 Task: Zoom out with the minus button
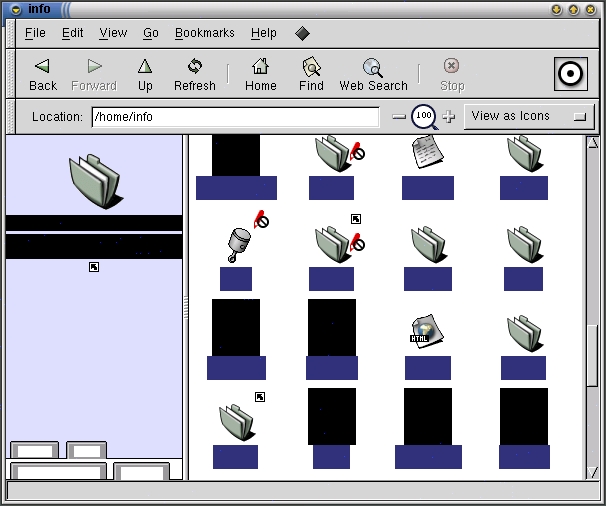[x=399, y=117]
